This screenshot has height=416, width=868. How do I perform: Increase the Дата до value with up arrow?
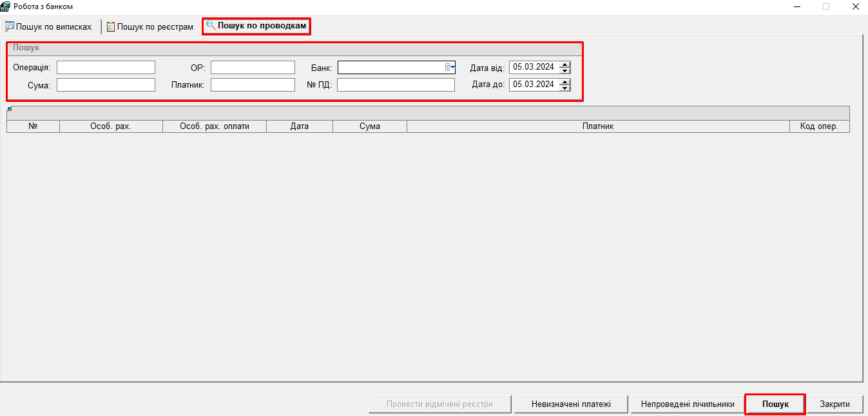(x=565, y=81)
